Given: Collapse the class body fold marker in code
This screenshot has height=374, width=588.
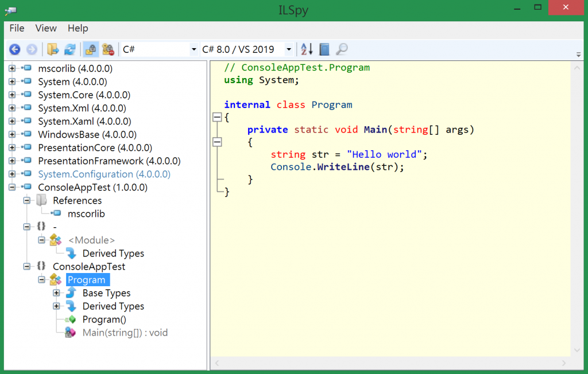Looking at the screenshot, I should click(x=217, y=117).
